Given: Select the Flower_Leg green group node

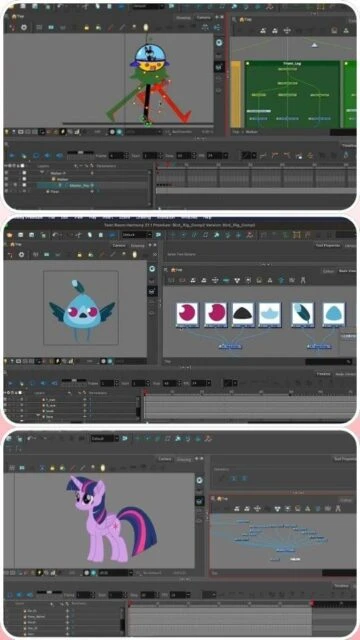Looking at the screenshot, I should (292, 94).
